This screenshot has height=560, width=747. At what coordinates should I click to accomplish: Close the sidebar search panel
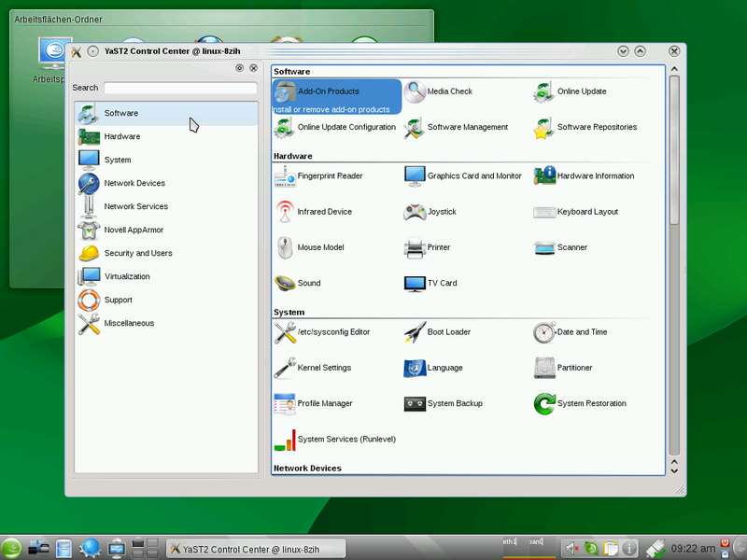[254, 68]
